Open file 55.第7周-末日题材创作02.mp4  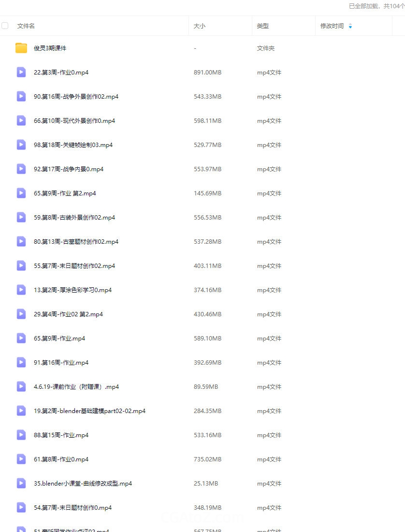[x=74, y=266]
